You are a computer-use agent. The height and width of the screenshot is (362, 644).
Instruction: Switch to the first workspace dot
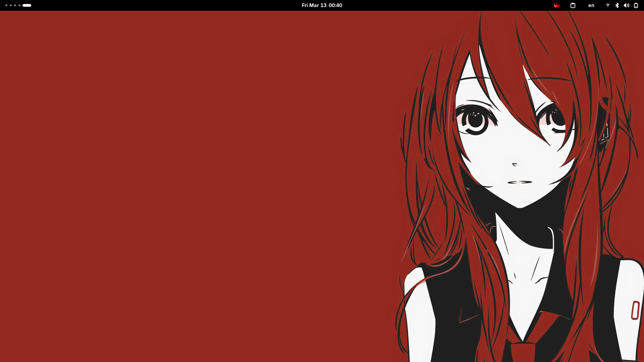pyautogui.click(x=6, y=5)
